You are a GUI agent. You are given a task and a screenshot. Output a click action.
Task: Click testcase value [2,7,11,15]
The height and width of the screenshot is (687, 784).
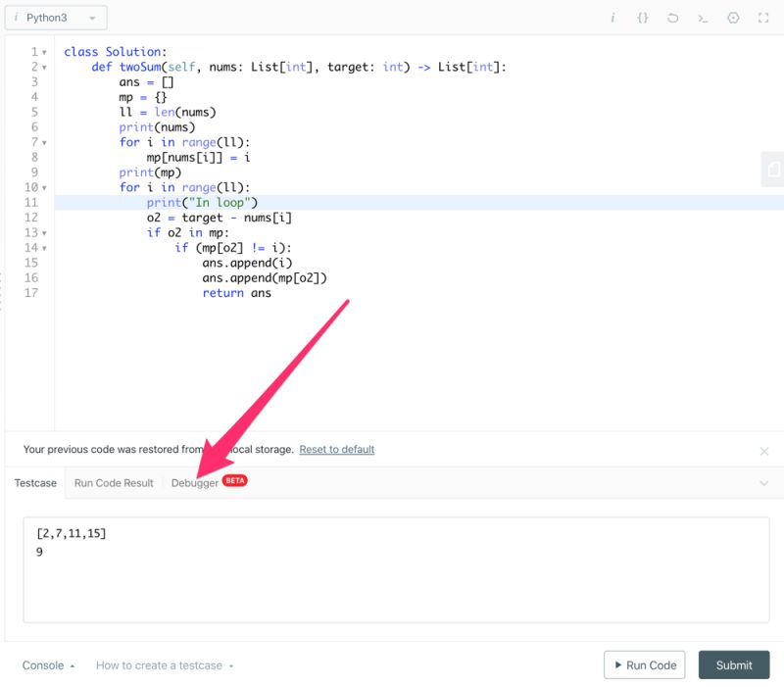(x=71, y=533)
